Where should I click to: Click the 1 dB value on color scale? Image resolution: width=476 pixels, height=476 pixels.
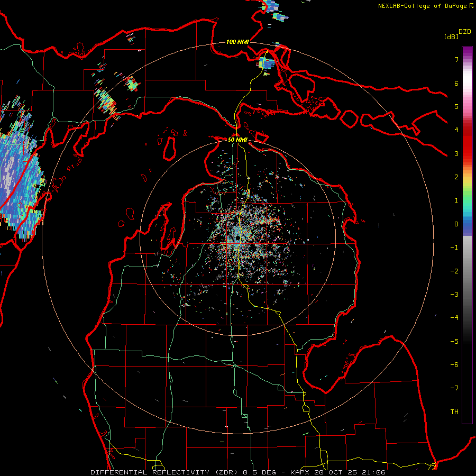456,200
